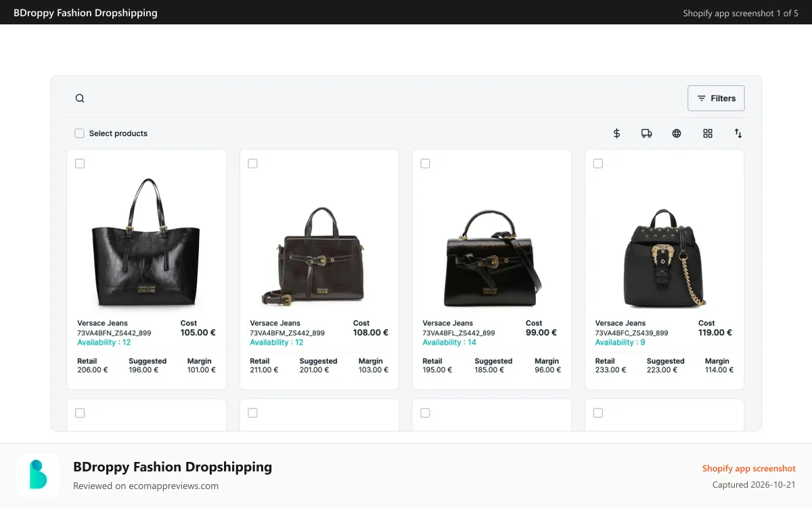This screenshot has width=812, height=508.
Task: Click the delivery truck shipping icon
Action: point(647,133)
